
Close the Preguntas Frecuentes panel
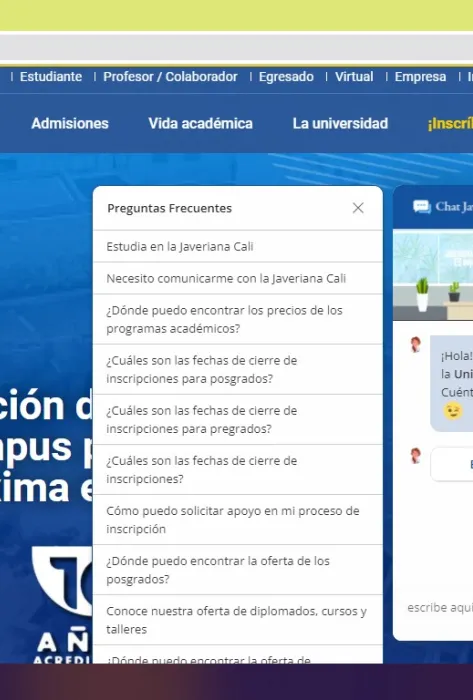point(358,208)
